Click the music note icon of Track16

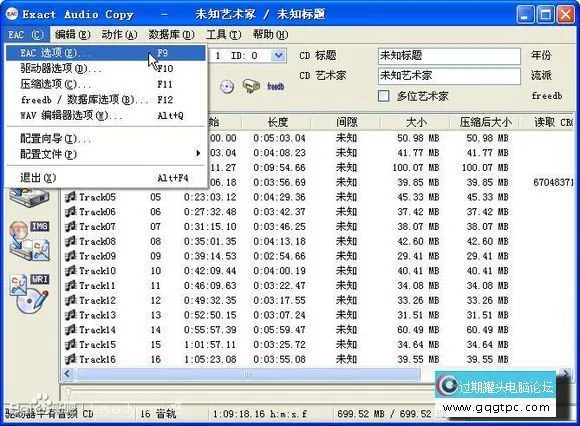point(70,359)
